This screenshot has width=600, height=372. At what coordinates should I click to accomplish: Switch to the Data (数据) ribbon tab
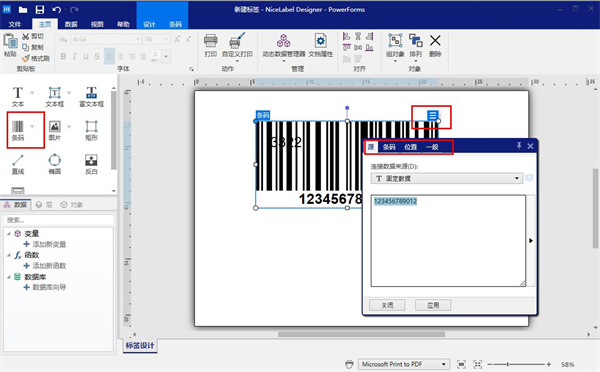(71, 24)
